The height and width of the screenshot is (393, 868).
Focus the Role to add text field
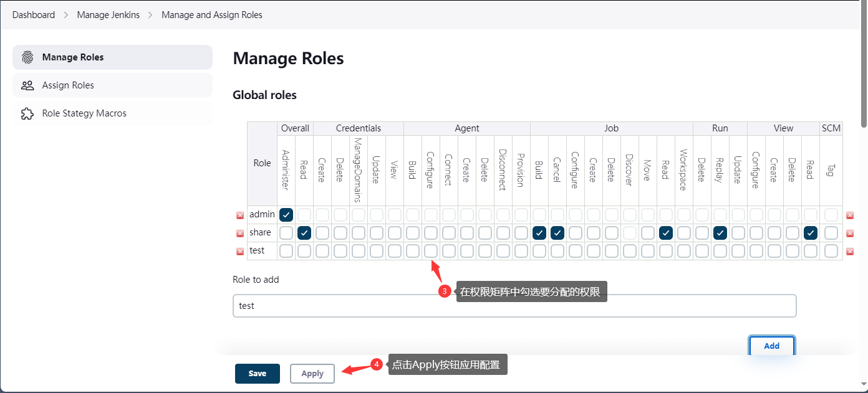[514, 306]
